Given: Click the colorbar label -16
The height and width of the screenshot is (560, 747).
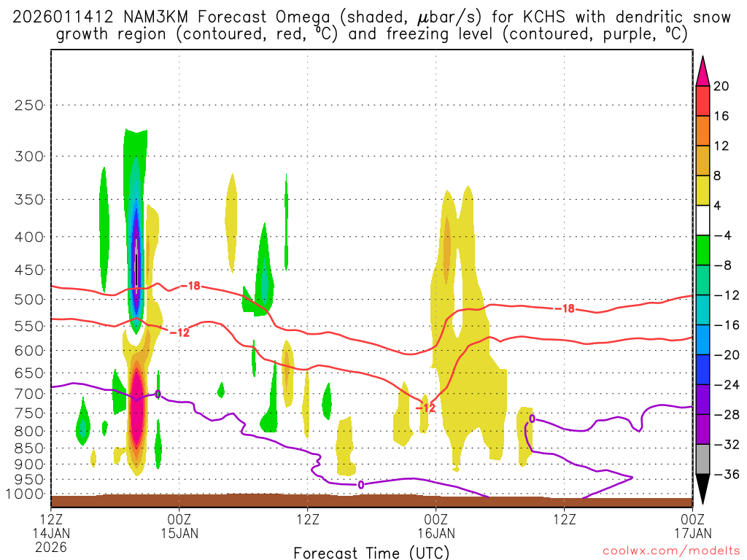Looking at the screenshot, I should (726, 325).
